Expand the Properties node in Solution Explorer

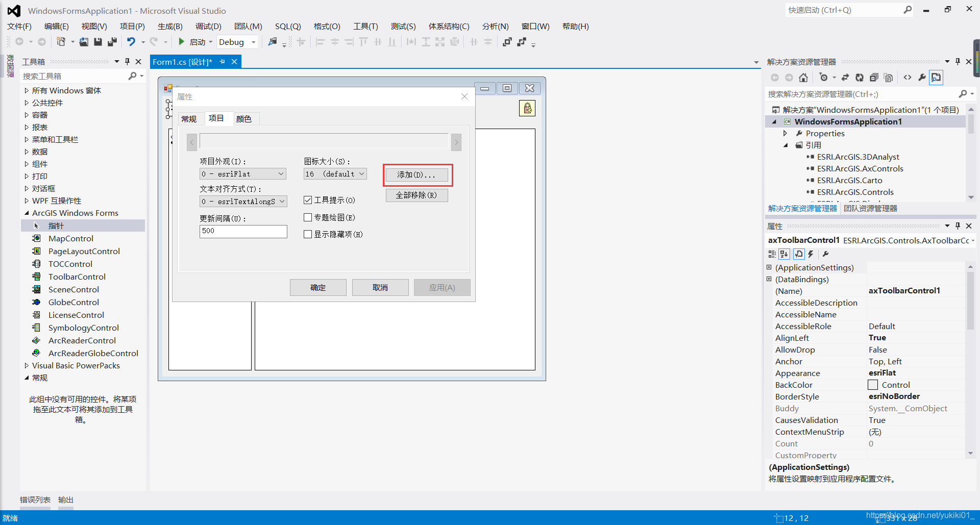coord(785,133)
